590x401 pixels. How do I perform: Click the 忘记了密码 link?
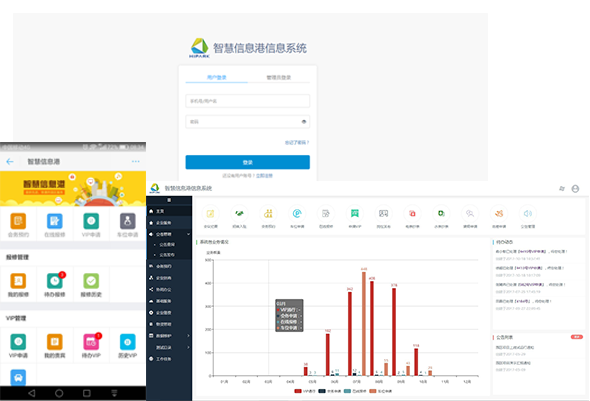297,143
